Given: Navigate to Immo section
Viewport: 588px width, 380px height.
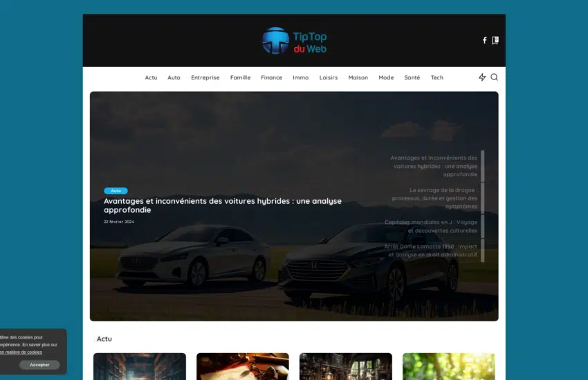Looking at the screenshot, I should pyautogui.click(x=301, y=77).
